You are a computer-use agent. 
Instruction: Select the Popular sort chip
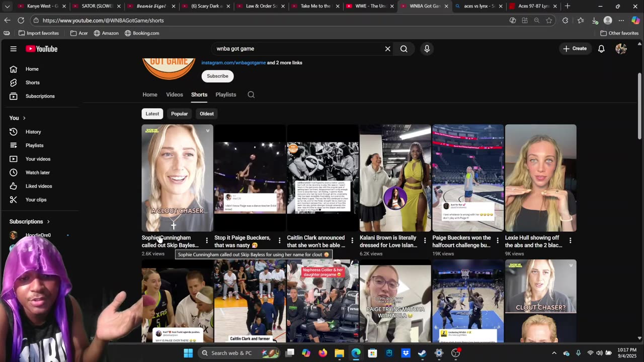(179, 114)
